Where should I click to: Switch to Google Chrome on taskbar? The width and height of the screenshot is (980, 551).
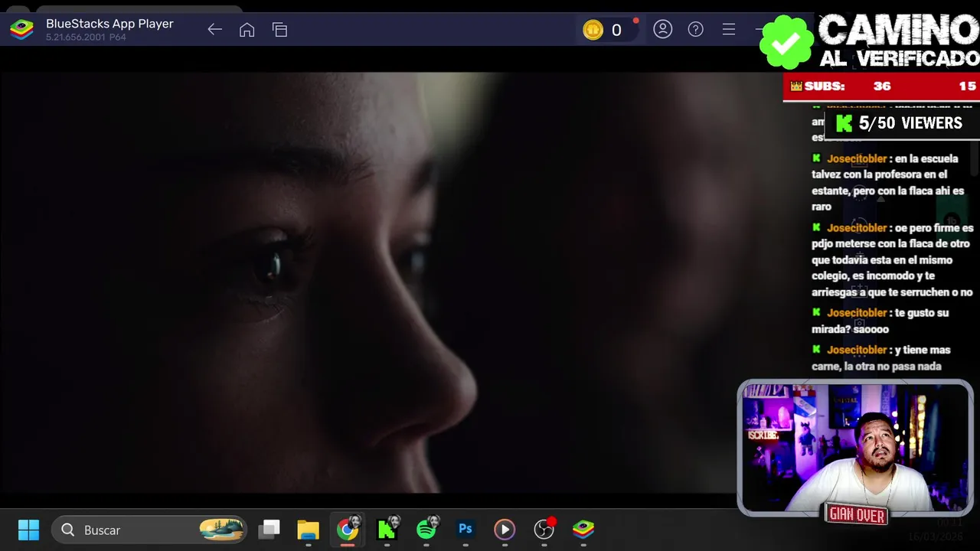coord(348,530)
